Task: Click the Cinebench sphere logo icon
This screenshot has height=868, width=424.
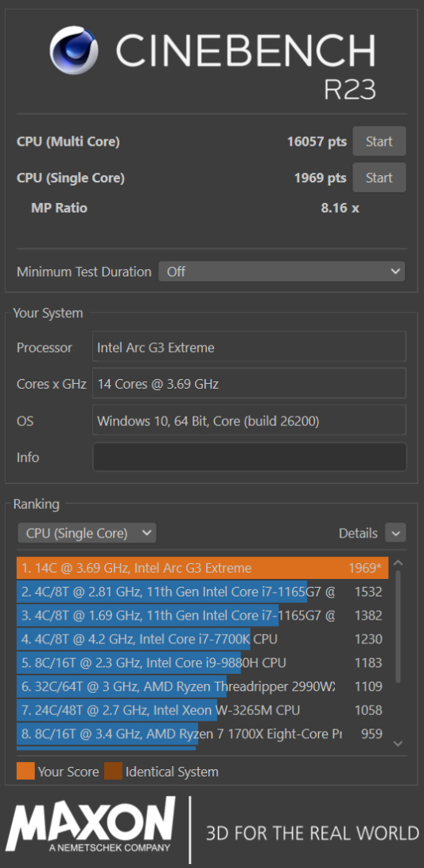Action: coord(76,51)
